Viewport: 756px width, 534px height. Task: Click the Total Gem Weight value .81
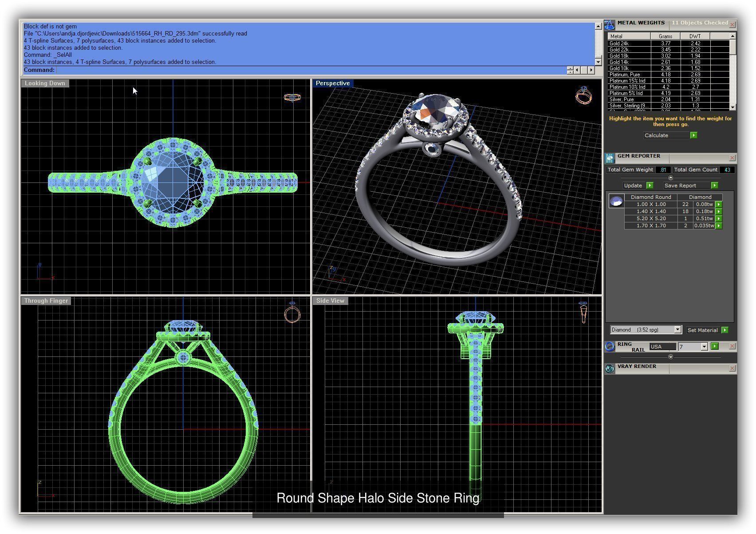[663, 170]
